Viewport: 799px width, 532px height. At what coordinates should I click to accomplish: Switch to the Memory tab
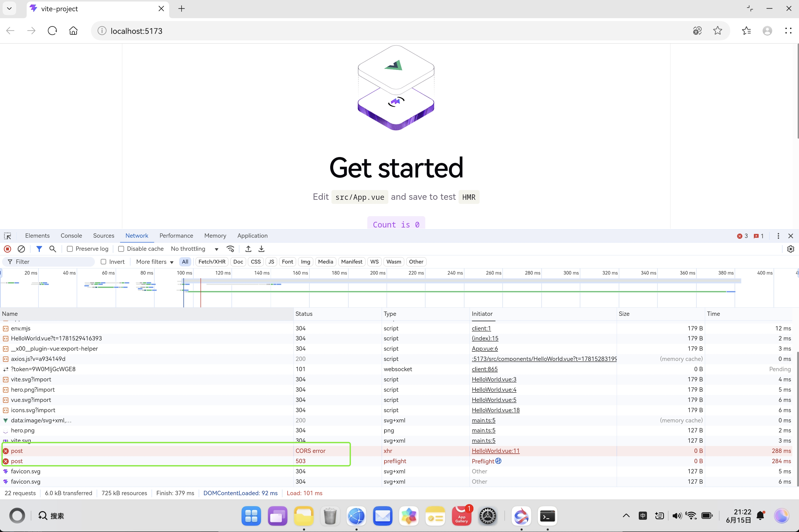215,236
